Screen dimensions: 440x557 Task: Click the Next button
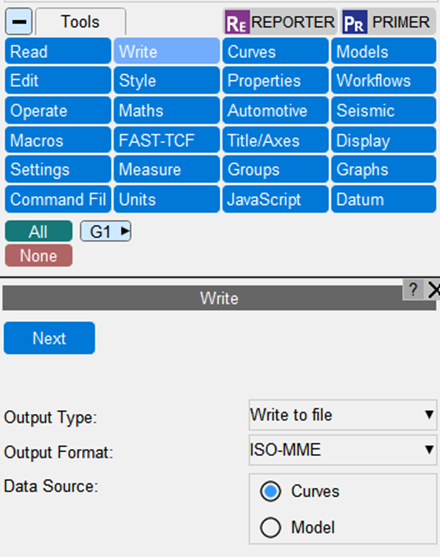coord(49,338)
